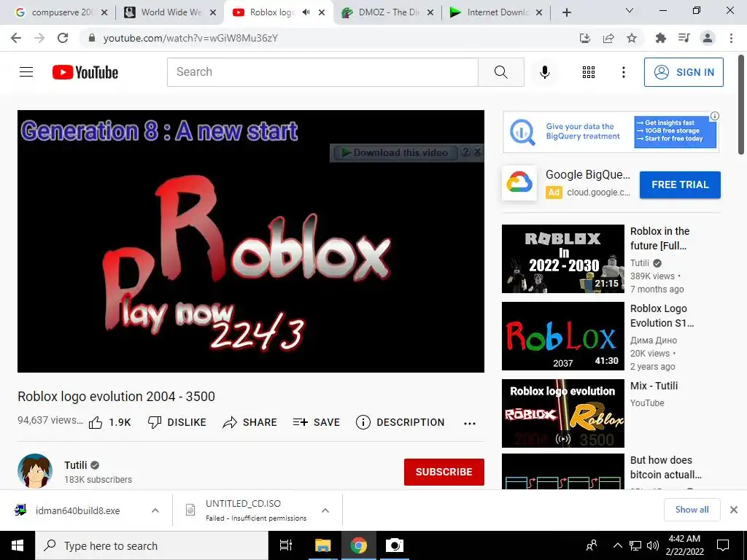Open the ad info icon on banner

tap(715, 116)
